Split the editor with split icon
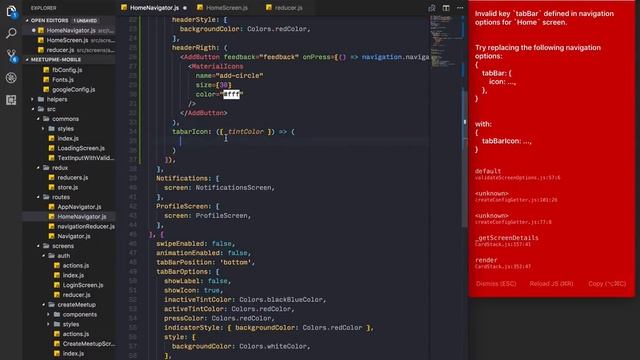The image size is (640, 360). tap(446, 8)
